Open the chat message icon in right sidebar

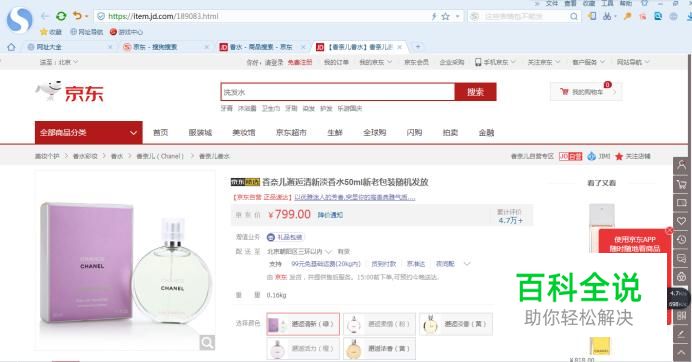(x=682, y=258)
